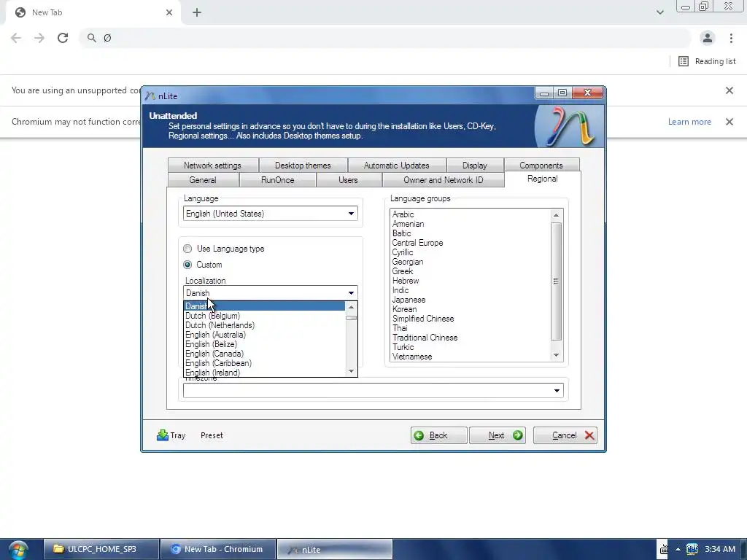Click Learn more link

[689, 122]
